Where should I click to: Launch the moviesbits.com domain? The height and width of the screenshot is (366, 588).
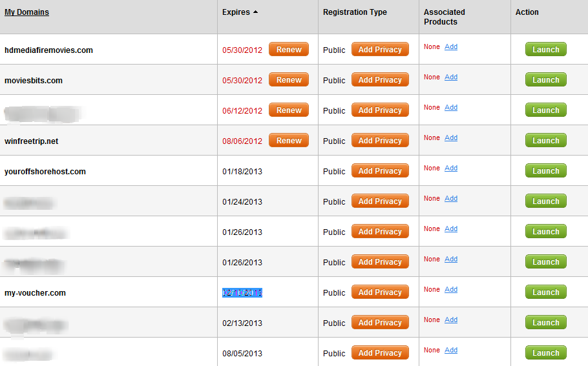545,80
